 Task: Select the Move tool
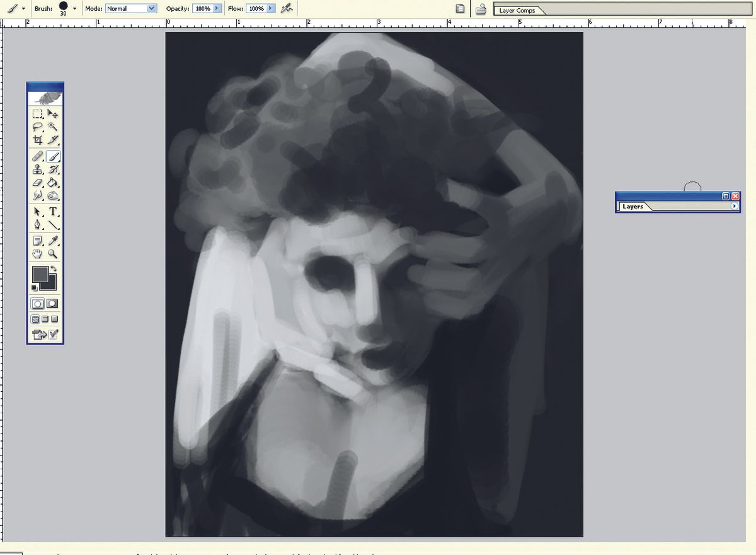54,115
